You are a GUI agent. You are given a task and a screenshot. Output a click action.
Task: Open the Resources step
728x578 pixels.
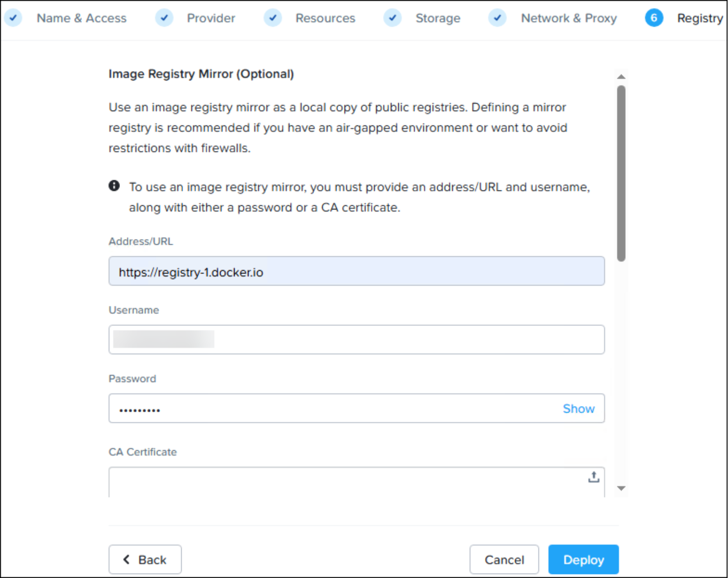(x=325, y=18)
